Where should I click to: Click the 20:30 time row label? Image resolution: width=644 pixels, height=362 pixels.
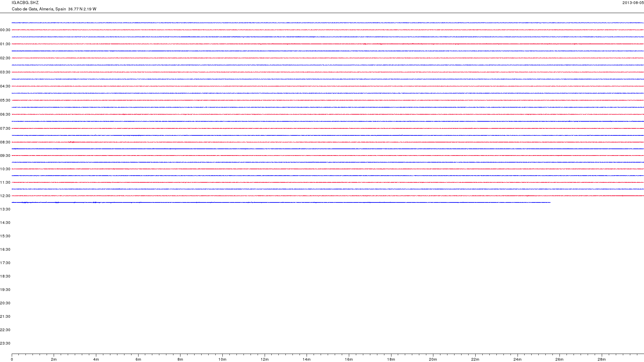[5, 303]
